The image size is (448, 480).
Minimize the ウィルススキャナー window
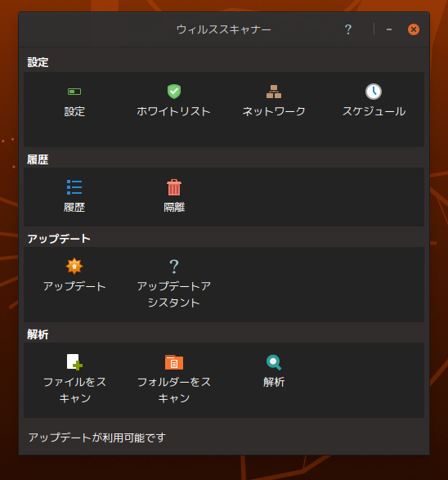pyautogui.click(x=389, y=29)
